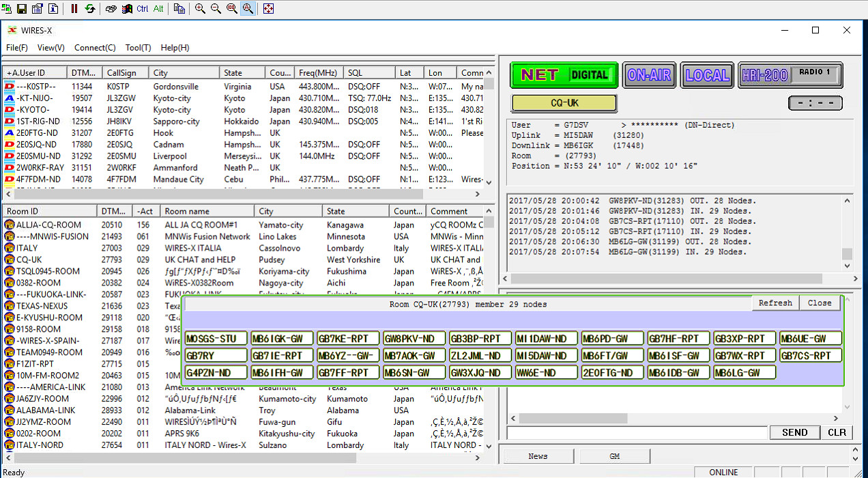Open the Connect(C) menu
The width and height of the screenshot is (868, 478).
click(94, 48)
